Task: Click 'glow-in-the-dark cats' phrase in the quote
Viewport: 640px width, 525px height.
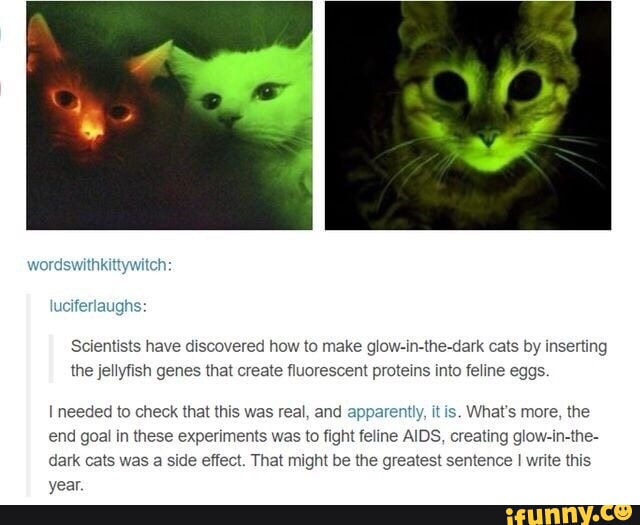Action: [443, 346]
